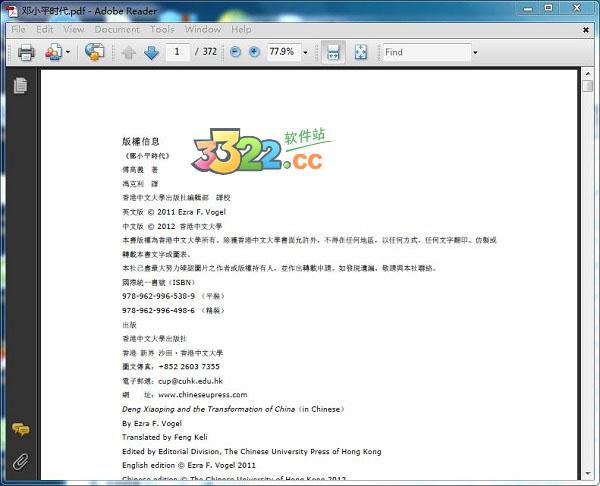
Task: Open the Tools menu
Action: tap(162, 29)
